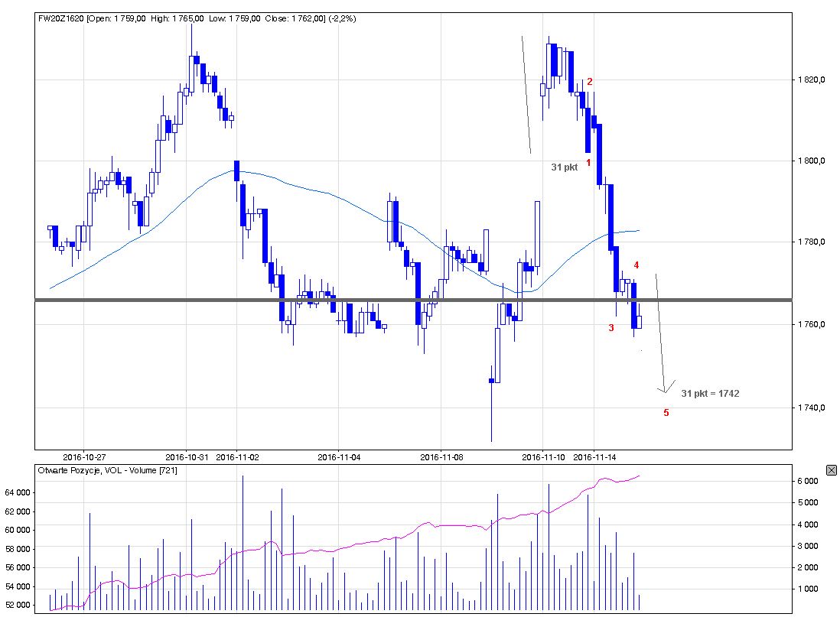Click the 2016-10-27 date label
Screen dimensions: 840x617
[84, 457]
